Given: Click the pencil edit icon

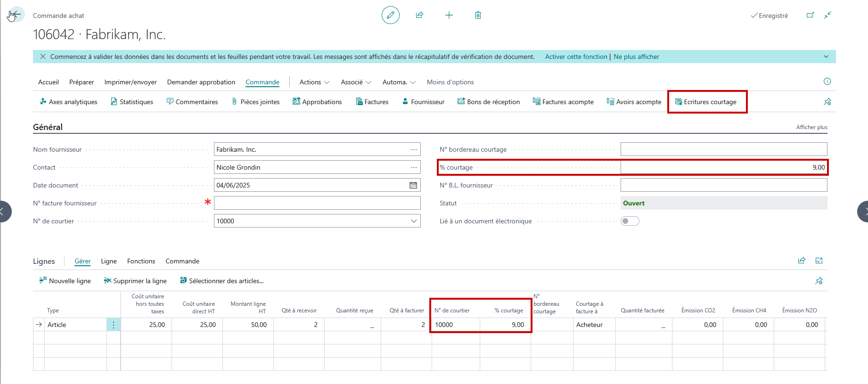Looking at the screenshot, I should coord(391,15).
